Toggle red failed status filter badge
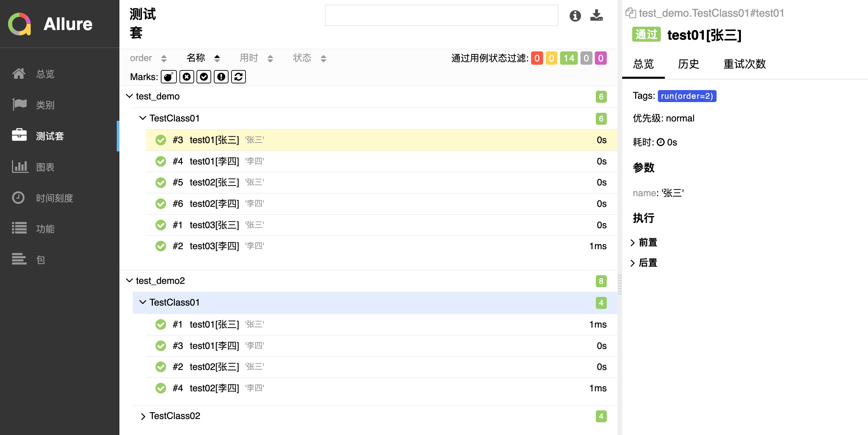Viewport: 868px width, 435px height. pos(537,58)
